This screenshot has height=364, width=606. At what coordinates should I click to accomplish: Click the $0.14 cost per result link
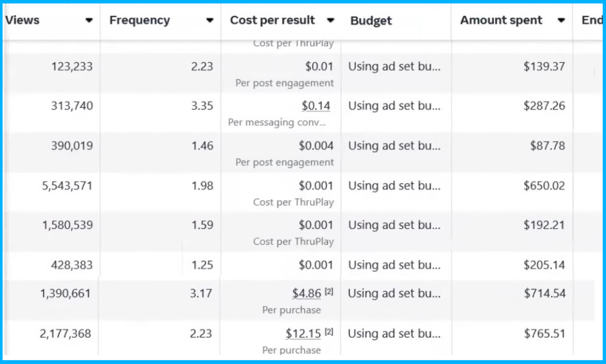[x=316, y=106]
